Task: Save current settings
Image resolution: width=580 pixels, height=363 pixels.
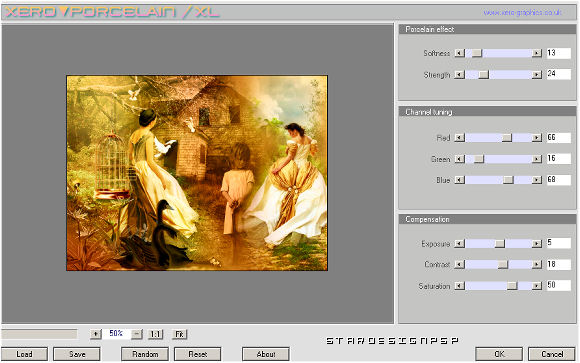Action: pyautogui.click(x=77, y=354)
